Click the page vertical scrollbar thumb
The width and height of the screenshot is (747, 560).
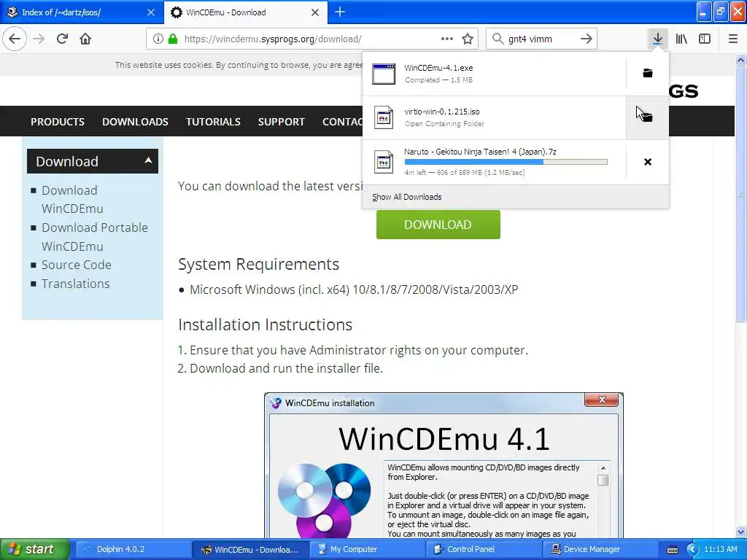tap(740, 194)
